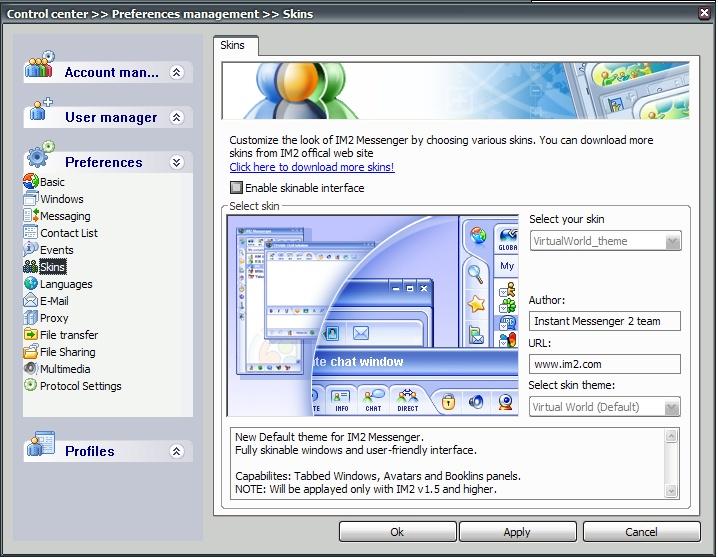The width and height of the screenshot is (718, 558).
Task: Click the Languages globe icon
Action: tap(31, 283)
